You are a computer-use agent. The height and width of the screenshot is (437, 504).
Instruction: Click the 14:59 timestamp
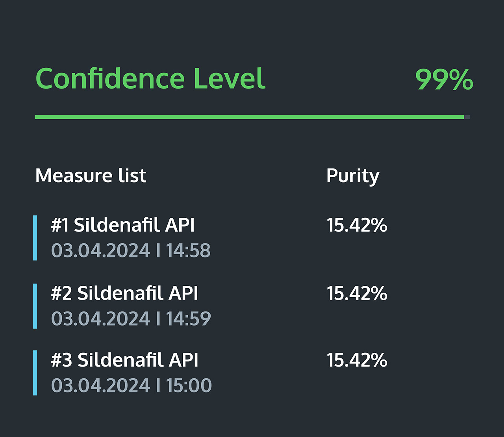[x=188, y=319]
